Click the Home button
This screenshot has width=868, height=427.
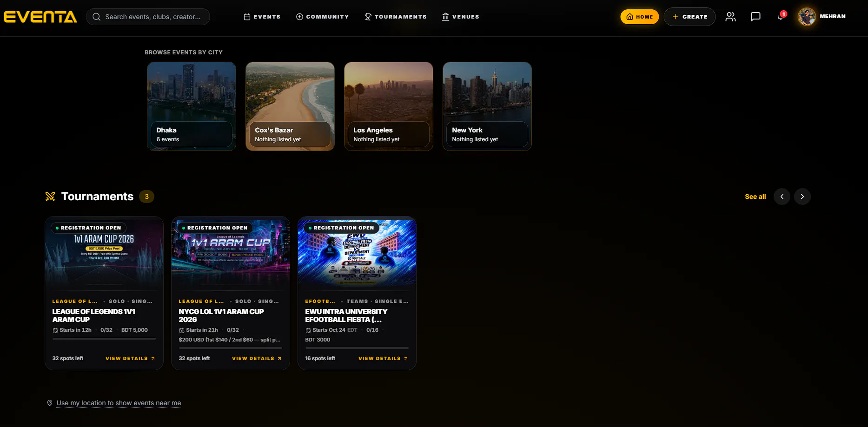point(640,17)
